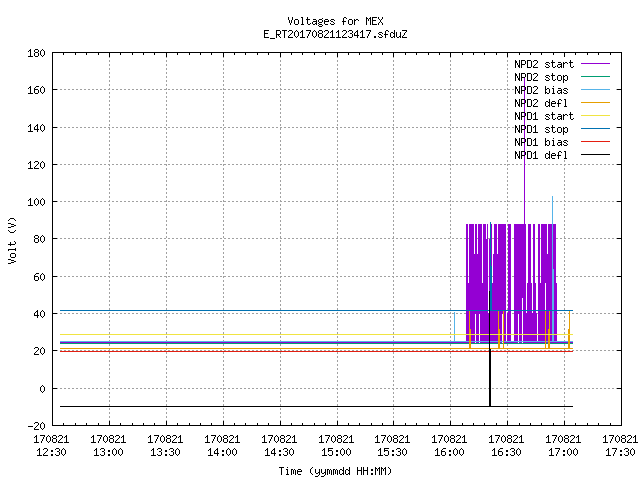The width and height of the screenshot is (640, 480).
Task: Select the 'NPD1 bias' legend label
Action: point(541,142)
